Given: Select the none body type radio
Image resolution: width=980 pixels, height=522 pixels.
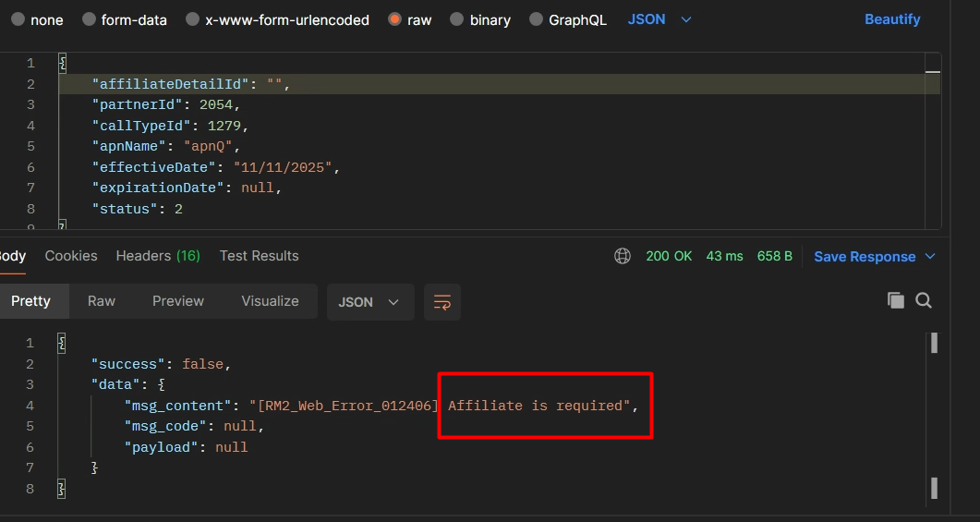Looking at the screenshot, I should (18, 19).
